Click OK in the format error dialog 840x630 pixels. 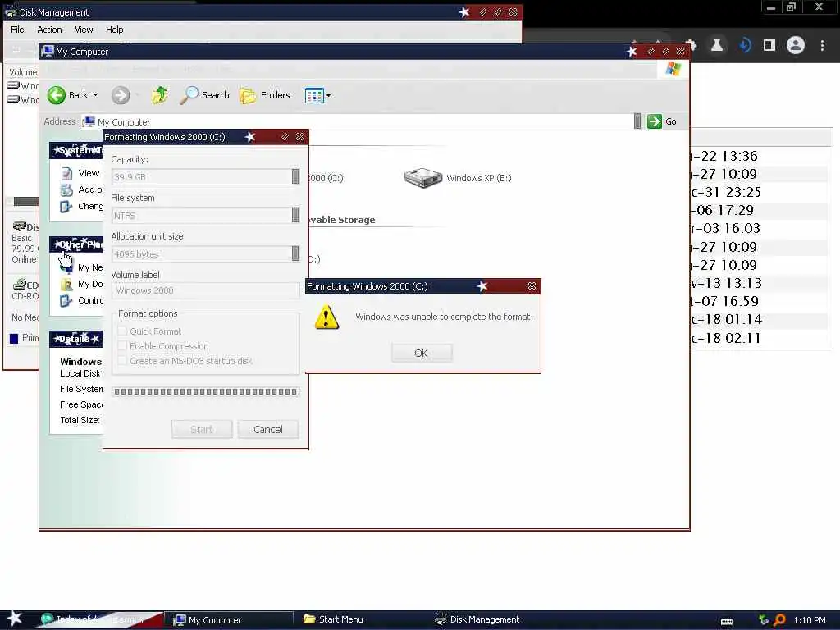[x=422, y=353]
